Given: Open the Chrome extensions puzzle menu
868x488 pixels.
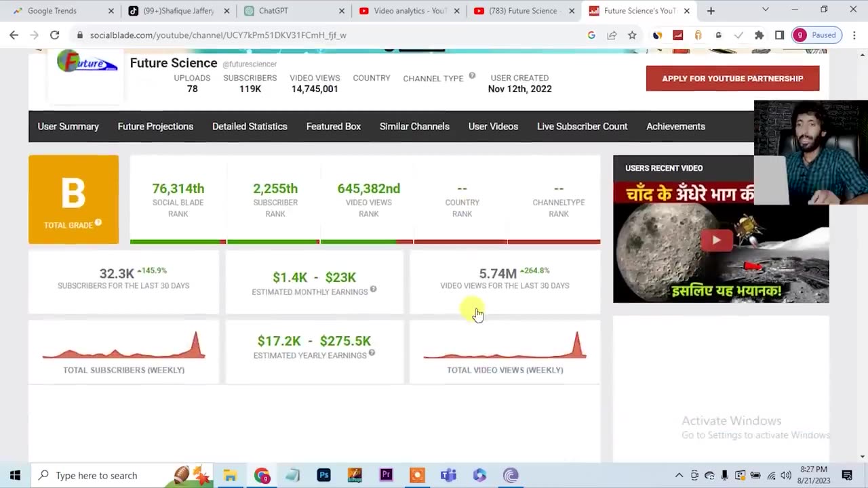Looking at the screenshot, I should pyautogui.click(x=759, y=35).
